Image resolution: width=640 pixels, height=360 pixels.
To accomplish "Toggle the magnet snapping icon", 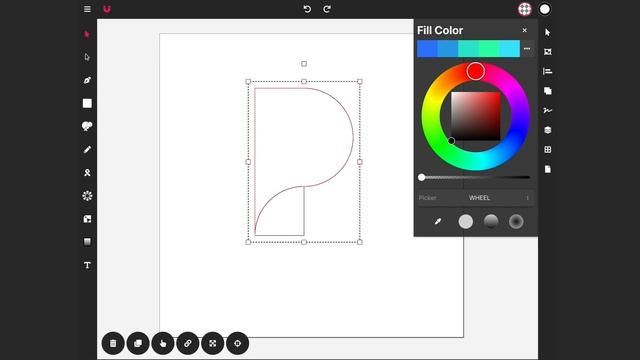I will pyautogui.click(x=107, y=9).
